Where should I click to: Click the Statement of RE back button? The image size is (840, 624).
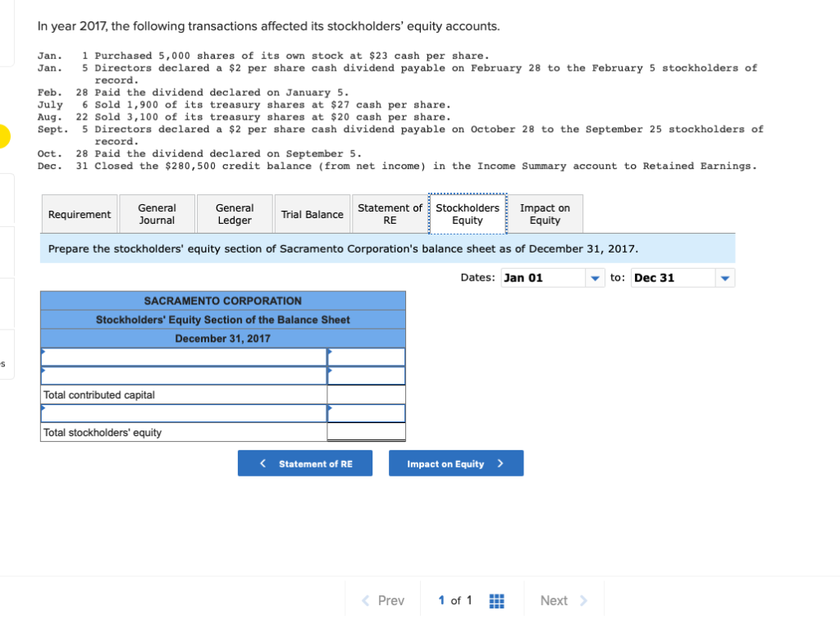pyautogui.click(x=305, y=463)
